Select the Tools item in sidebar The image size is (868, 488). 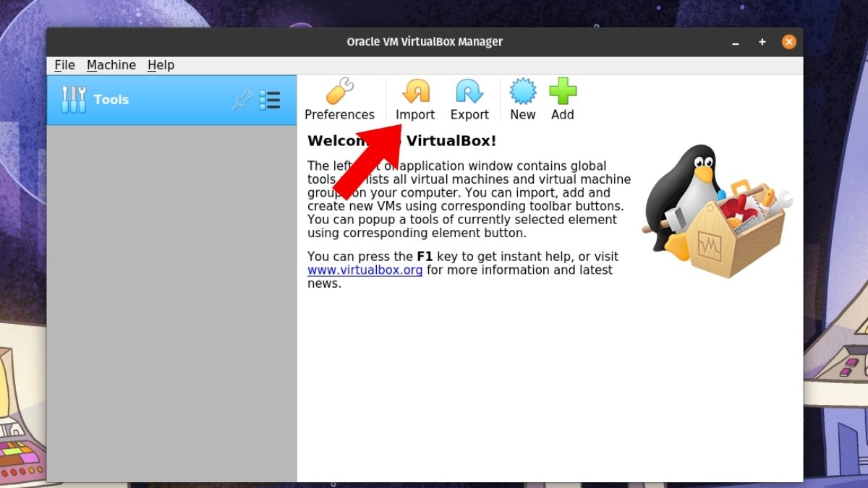coord(171,100)
